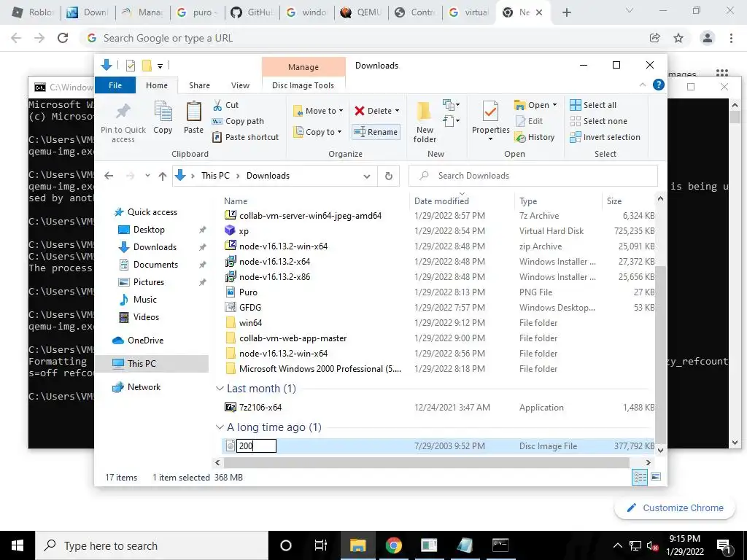
Task: Expand the Delete dropdown arrow
Action: tap(398, 111)
